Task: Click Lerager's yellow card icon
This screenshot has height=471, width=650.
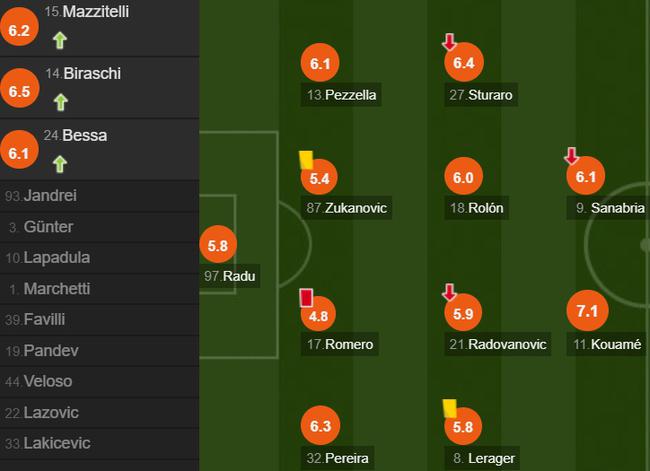Action: coord(450,408)
